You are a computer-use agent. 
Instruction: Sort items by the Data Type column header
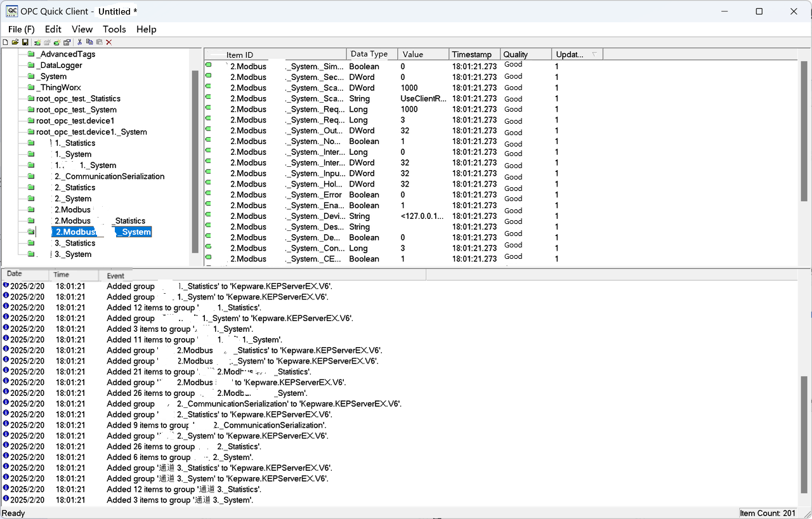372,55
